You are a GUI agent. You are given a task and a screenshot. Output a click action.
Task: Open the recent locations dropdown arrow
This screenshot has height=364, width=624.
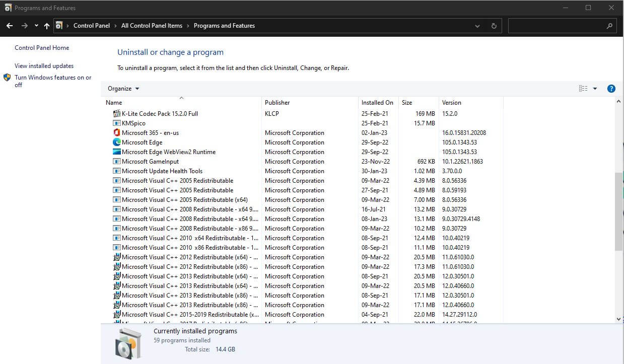36,26
